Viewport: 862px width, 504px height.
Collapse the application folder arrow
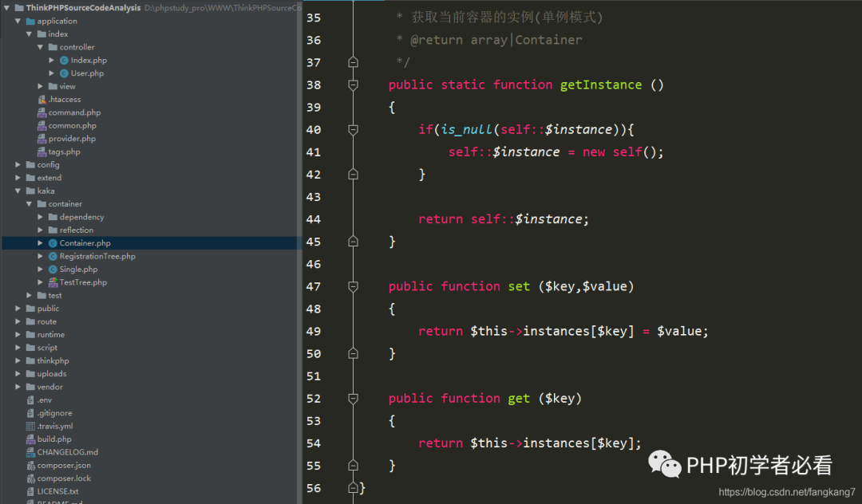[x=18, y=21]
